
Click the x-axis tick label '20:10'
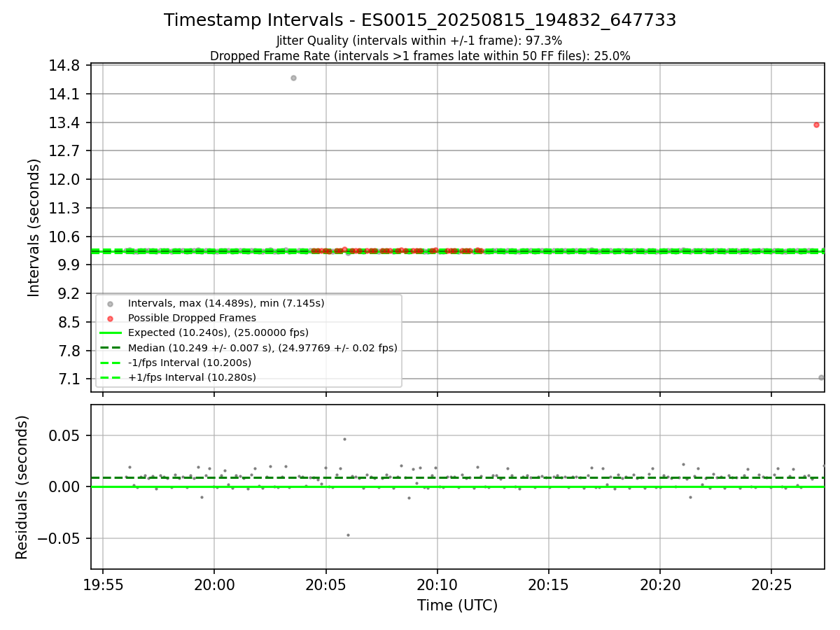click(x=437, y=584)
